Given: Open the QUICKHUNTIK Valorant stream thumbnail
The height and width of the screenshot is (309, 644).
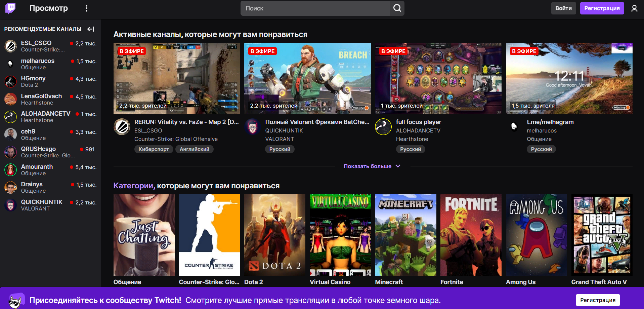Looking at the screenshot, I should point(307,78).
